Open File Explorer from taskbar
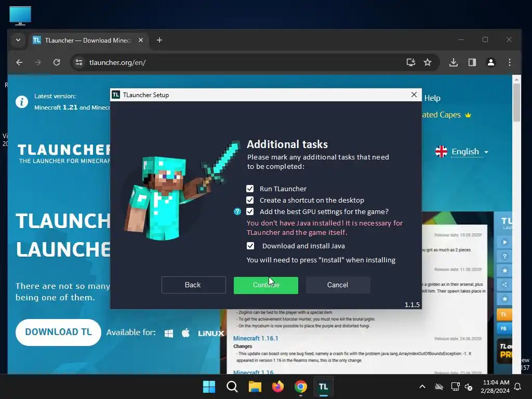This screenshot has height=399, width=532. coord(255,387)
